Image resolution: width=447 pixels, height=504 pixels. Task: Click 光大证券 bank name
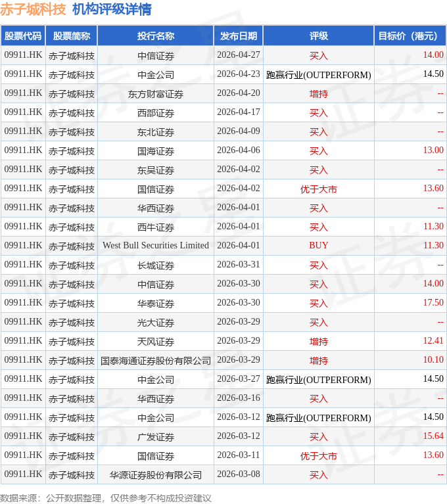click(x=156, y=323)
